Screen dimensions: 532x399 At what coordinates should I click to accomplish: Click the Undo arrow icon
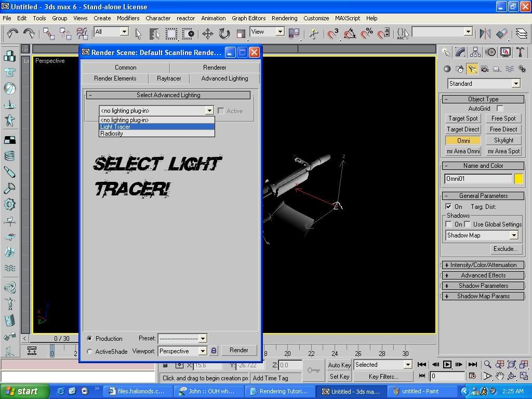12,33
